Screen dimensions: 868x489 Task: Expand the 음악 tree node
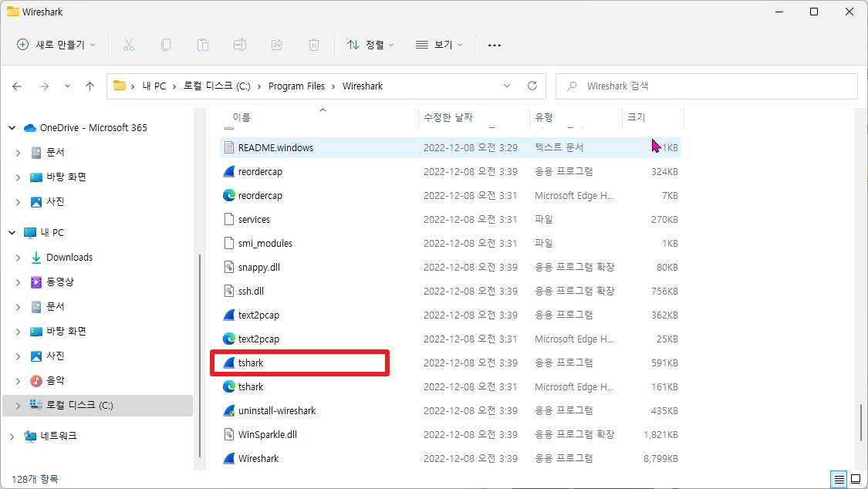pyautogui.click(x=19, y=380)
